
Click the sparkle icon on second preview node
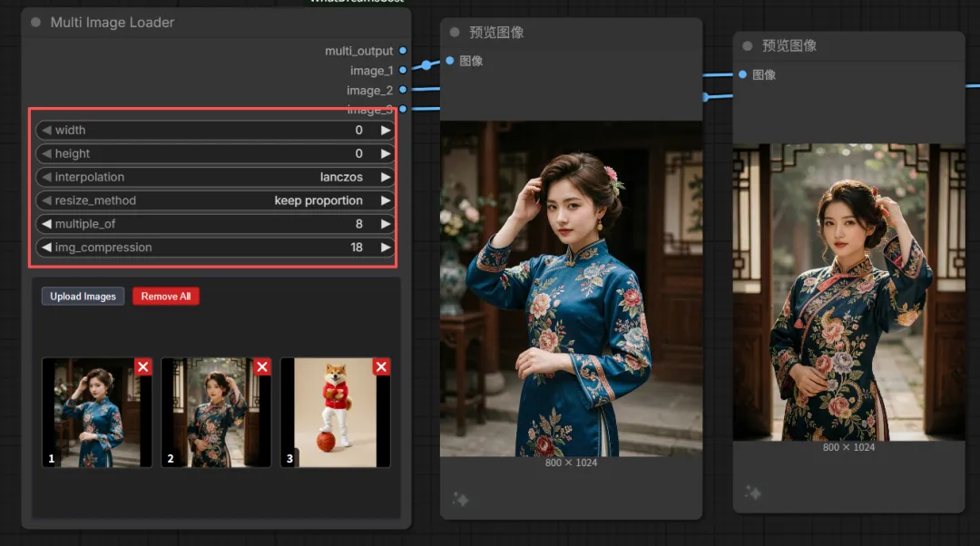[753, 492]
